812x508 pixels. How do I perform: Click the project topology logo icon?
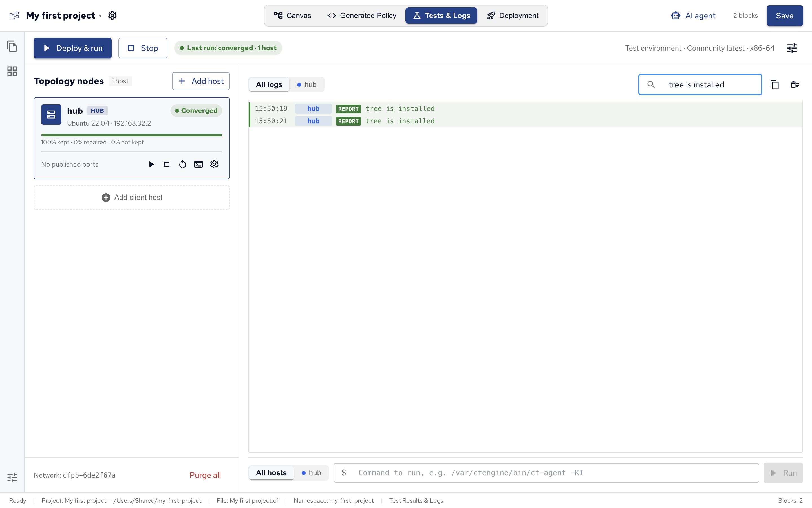tap(14, 16)
